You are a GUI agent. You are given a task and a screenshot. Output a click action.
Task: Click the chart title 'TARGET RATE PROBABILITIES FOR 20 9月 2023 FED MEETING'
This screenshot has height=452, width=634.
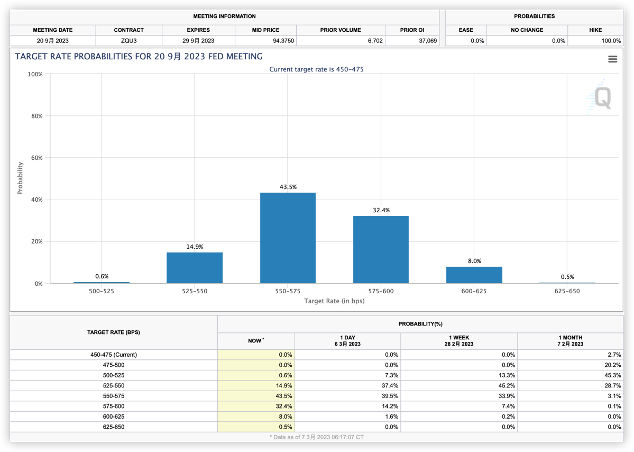tap(139, 57)
